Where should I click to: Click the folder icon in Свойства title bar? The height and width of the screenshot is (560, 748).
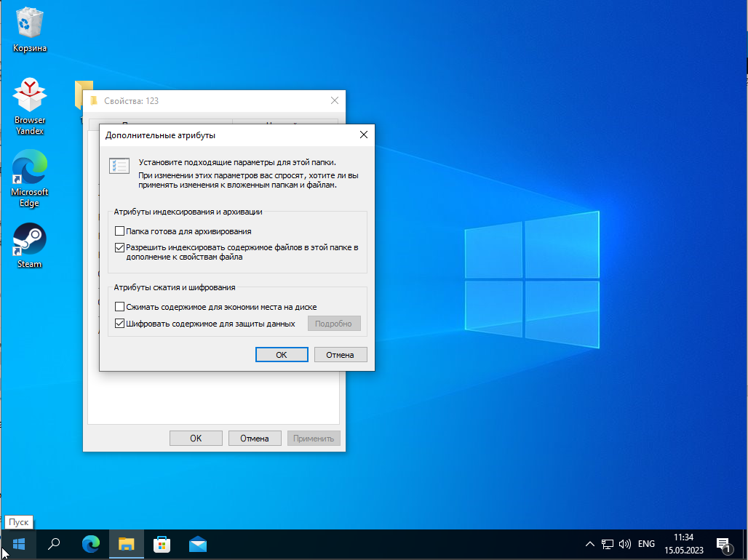point(94,100)
